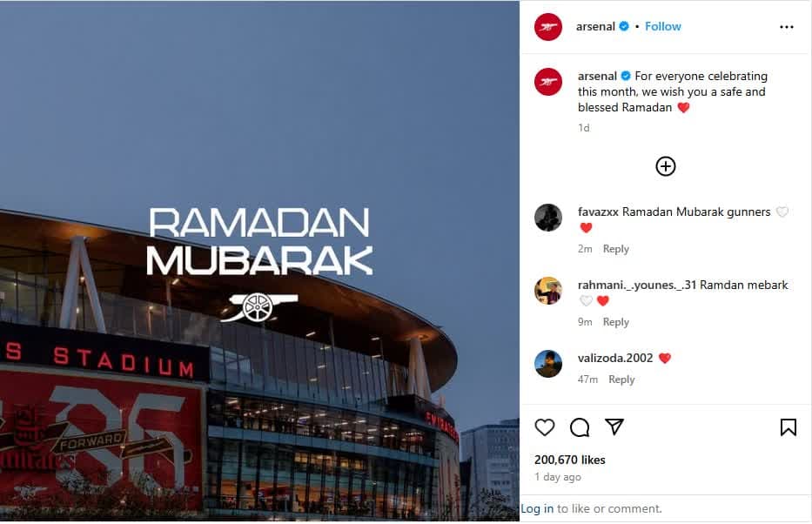Screen dimensions: 812x524
Task: Like the post with the heart icon
Action: point(544,427)
